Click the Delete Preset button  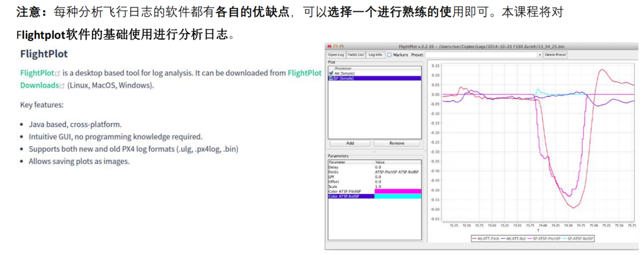click(x=555, y=55)
